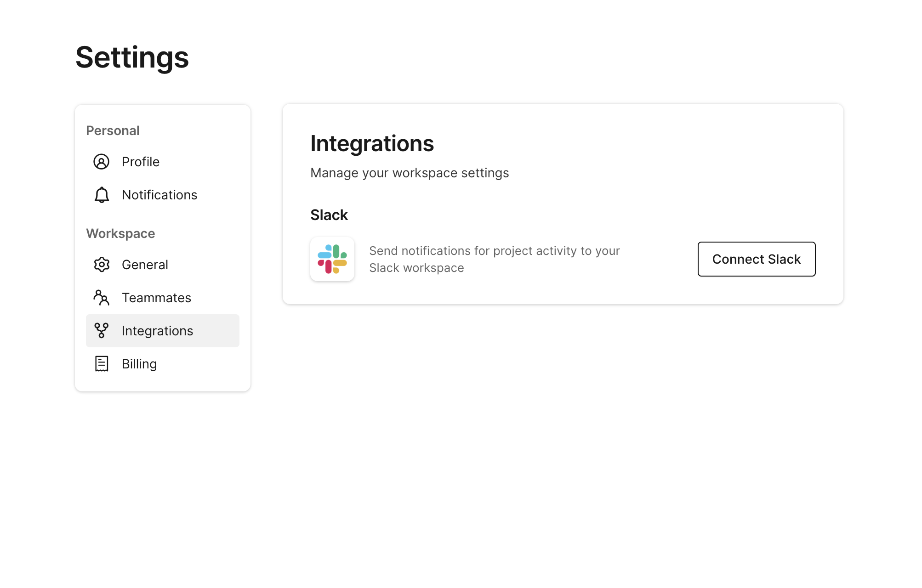Viewport: 922px width, 588px height.
Task: Navigate to the Teammates section
Action: 156,298
